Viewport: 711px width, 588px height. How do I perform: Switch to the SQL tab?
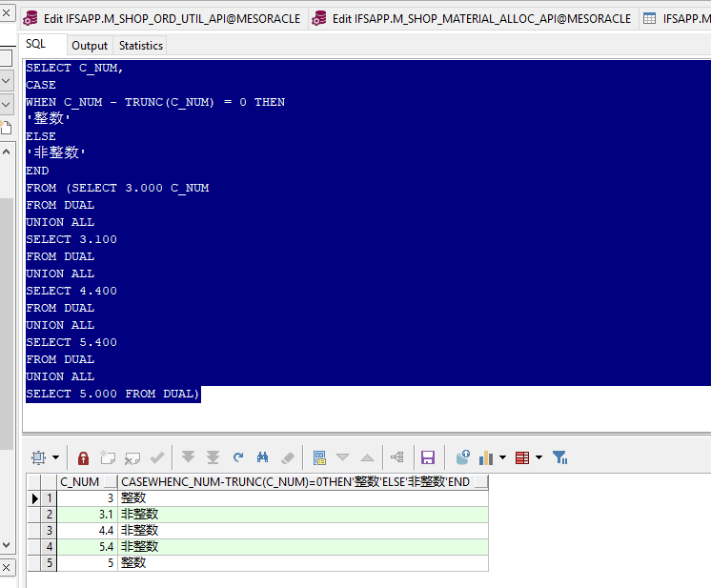pos(35,44)
